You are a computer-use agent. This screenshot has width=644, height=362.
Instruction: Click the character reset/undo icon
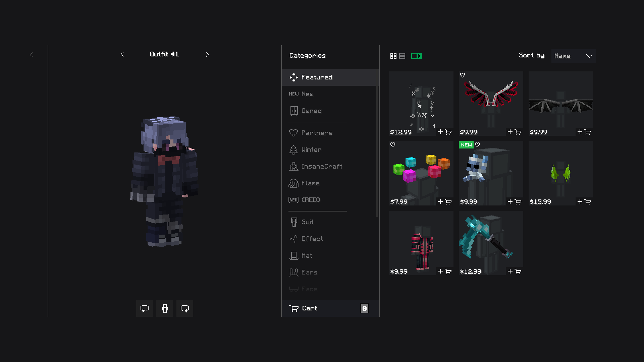pos(144,308)
